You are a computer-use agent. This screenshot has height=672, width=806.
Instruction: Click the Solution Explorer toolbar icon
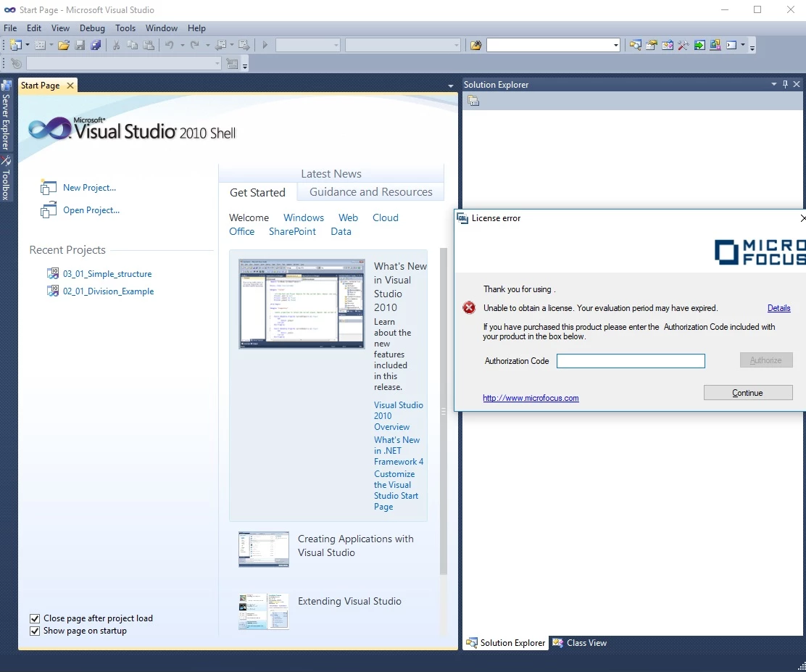(636, 45)
